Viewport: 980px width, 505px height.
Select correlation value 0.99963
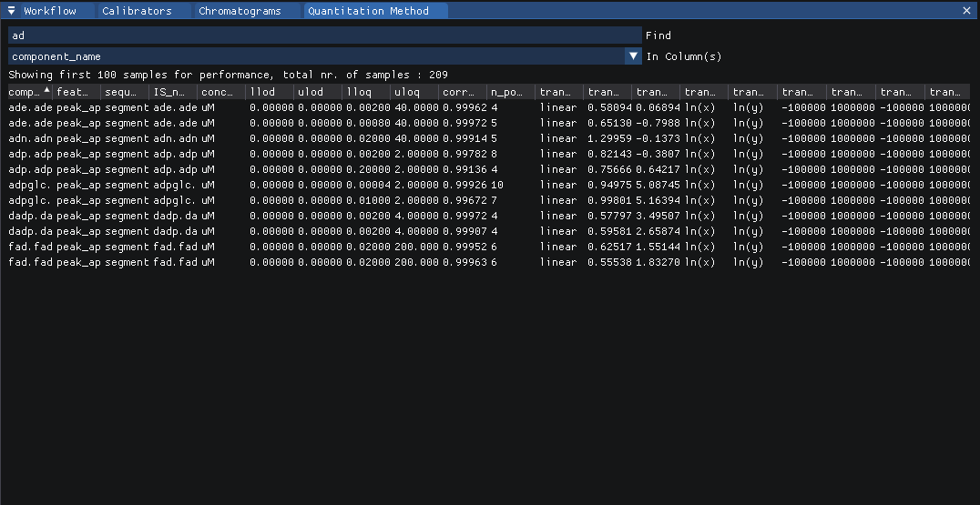pos(464,262)
